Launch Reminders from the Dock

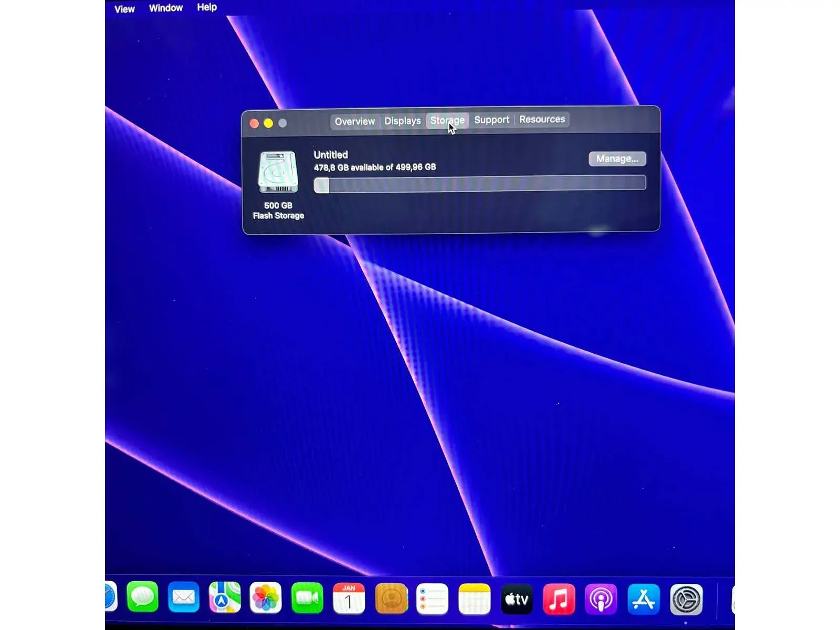432,598
